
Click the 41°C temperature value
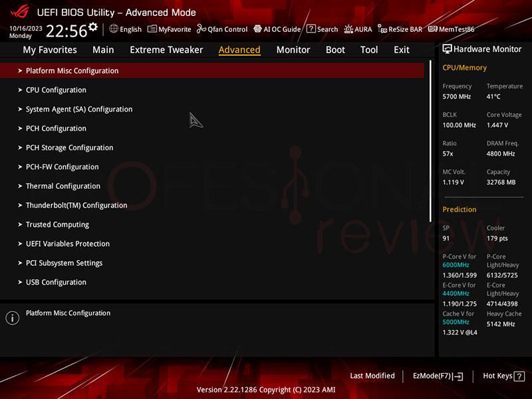[493, 96]
